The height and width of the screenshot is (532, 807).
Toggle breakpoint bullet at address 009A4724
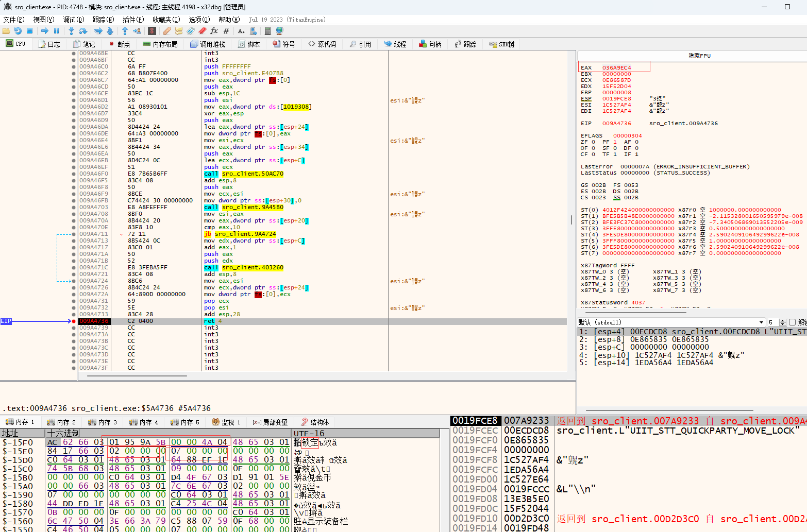pos(74,281)
